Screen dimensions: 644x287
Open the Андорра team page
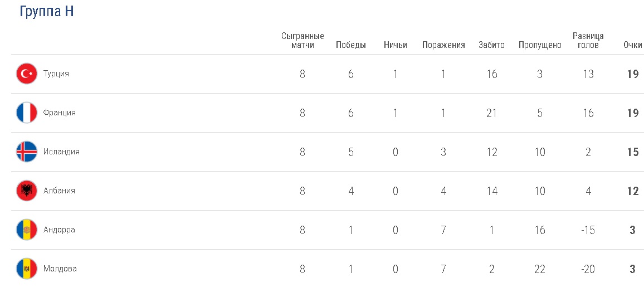(x=59, y=230)
